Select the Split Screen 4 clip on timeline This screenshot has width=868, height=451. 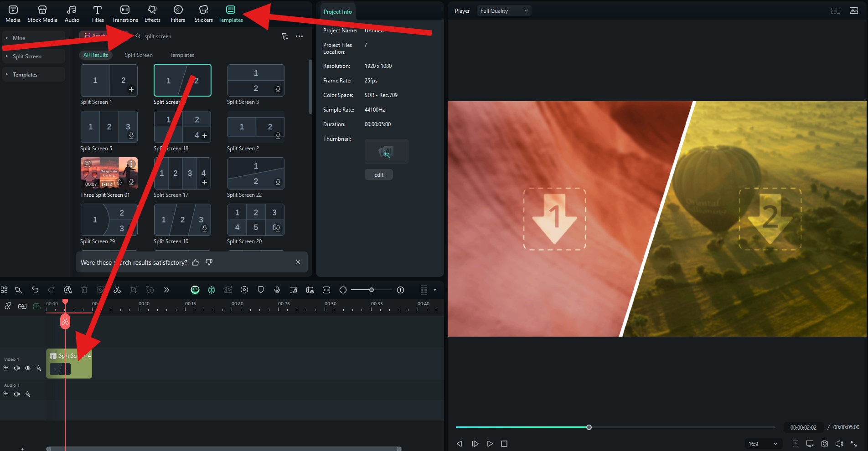[69, 364]
